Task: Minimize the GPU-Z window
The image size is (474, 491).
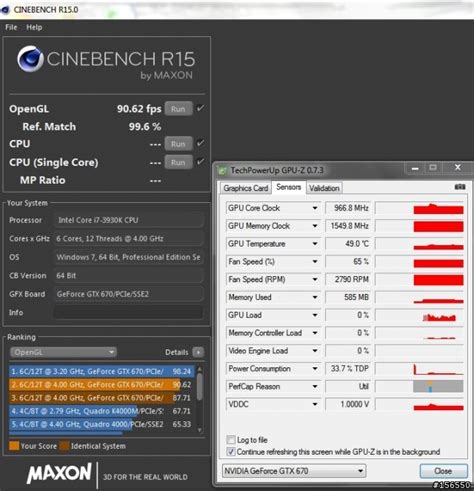Action: click(415, 168)
